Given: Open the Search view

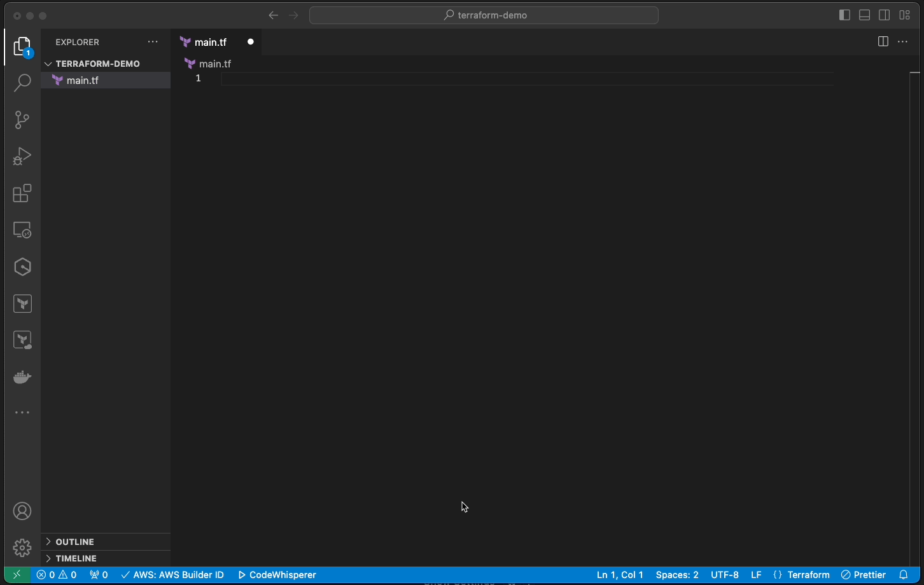Looking at the screenshot, I should point(22,83).
